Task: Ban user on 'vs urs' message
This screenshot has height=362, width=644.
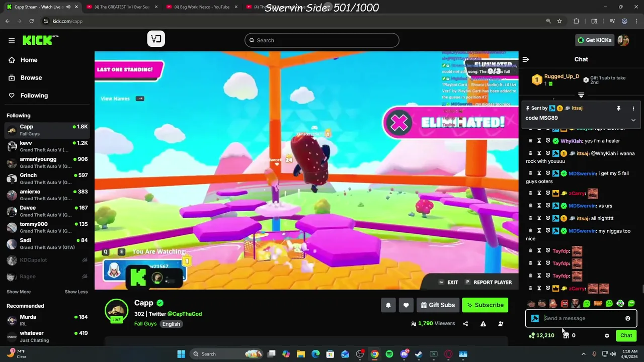Action: pyautogui.click(x=548, y=206)
